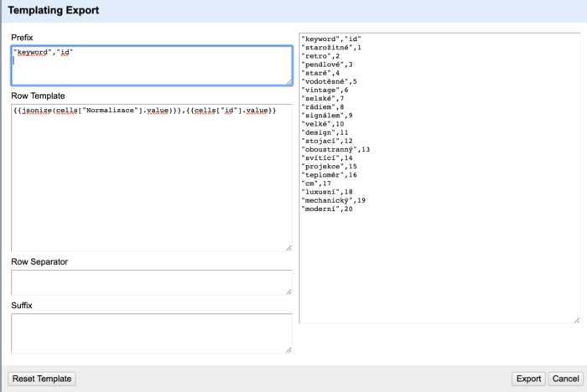Cancel the Templating Export dialog
The width and height of the screenshot is (587, 392).
coord(565,379)
